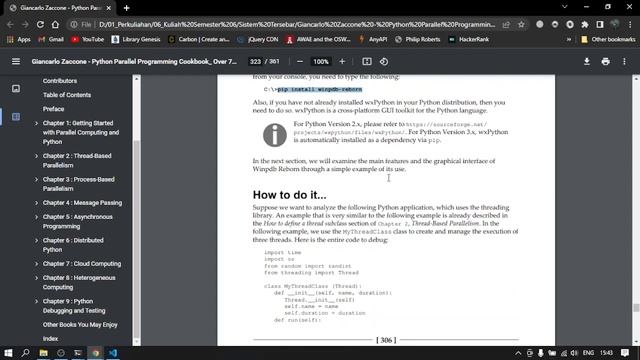Open the browser home page
640x360 pixels.
tap(55, 24)
